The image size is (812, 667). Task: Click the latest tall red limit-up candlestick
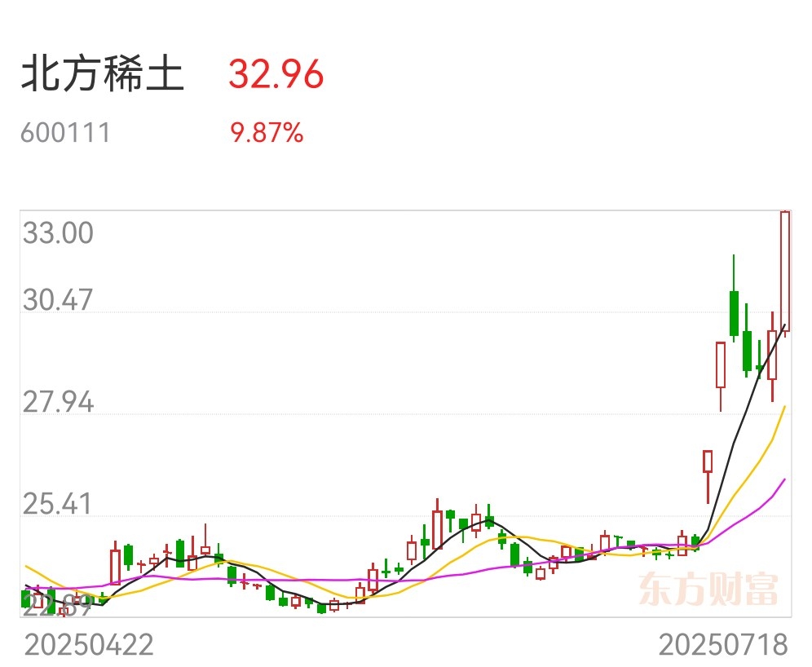(785, 272)
